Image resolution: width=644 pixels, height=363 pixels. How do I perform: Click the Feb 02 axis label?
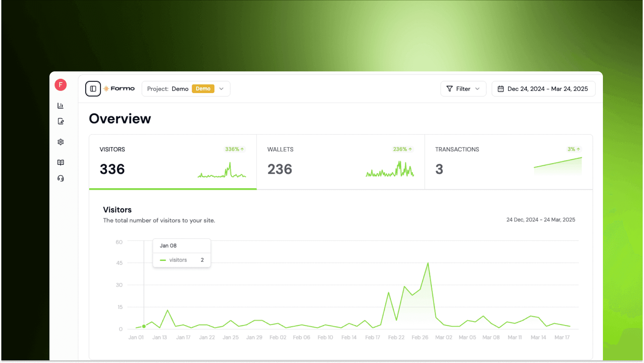coord(278,337)
